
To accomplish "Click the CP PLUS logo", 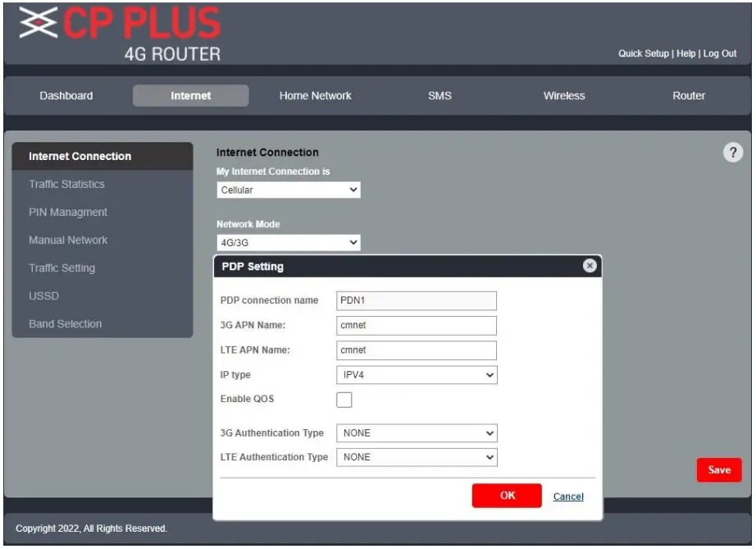I will [x=120, y=23].
